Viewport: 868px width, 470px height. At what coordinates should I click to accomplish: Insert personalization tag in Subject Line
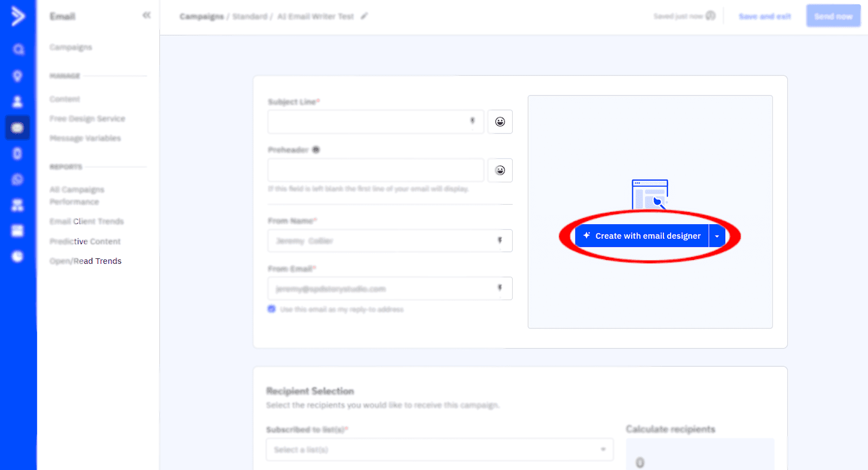click(x=472, y=121)
